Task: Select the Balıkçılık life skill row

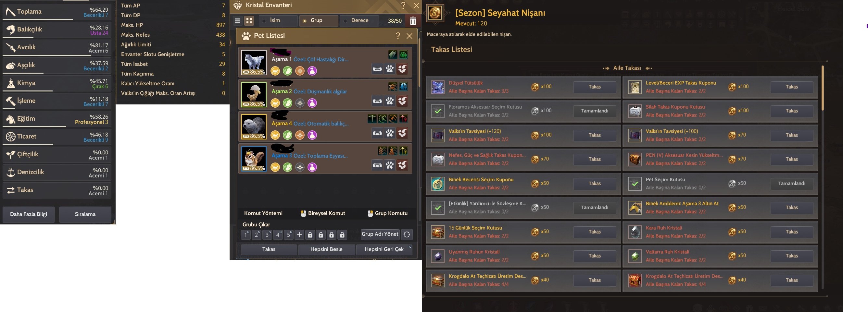Action: pyautogui.click(x=57, y=30)
